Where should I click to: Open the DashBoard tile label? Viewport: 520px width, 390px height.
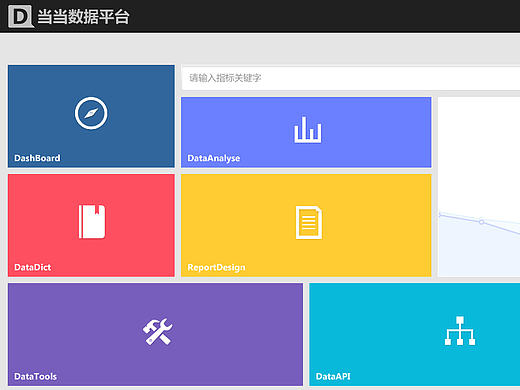(37, 158)
